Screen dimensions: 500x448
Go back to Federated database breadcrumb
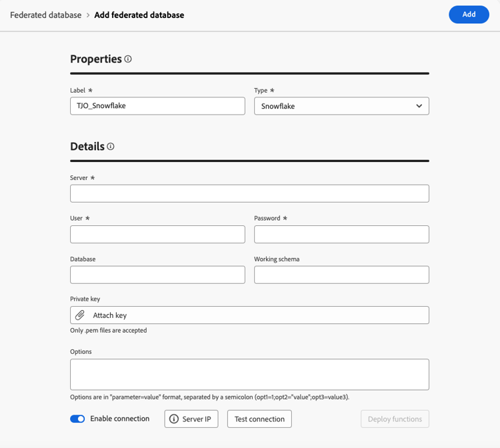[45, 15]
